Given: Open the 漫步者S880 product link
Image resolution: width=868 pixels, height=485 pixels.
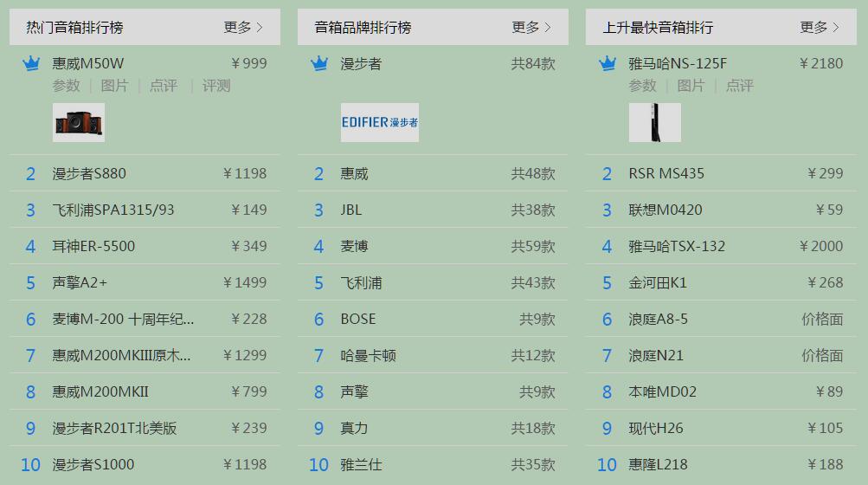Looking at the screenshot, I should pyautogui.click(x=89, y=173).
